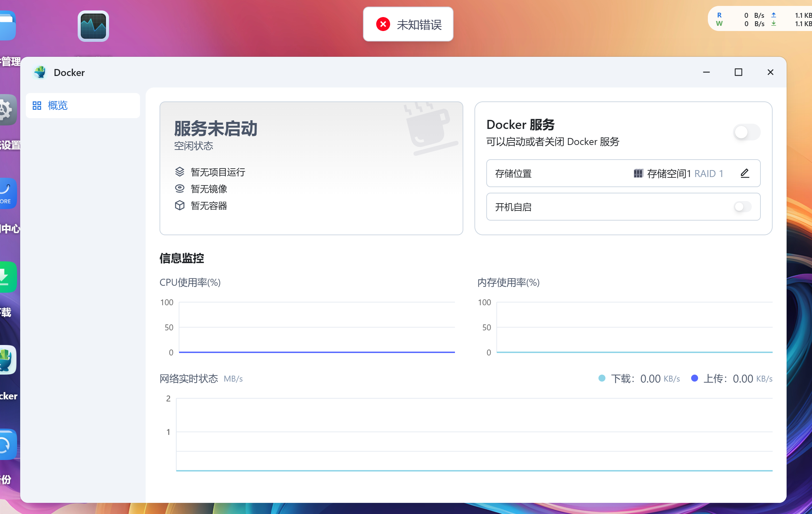Image resolution: width=812 pixels, height=514 pixels.
Task: Open the settings gear icon in desktop dock
Action: [8, 110]
